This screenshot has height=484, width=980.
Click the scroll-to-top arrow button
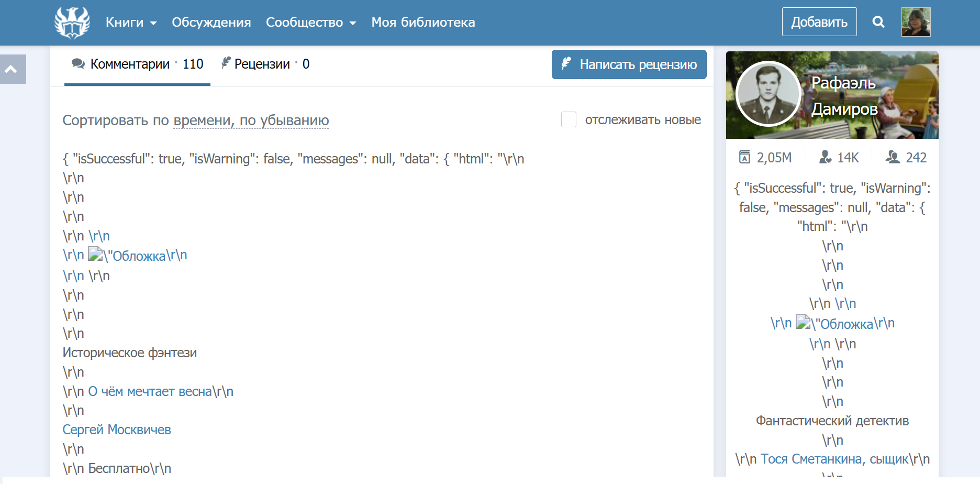(x=12, y=69)
